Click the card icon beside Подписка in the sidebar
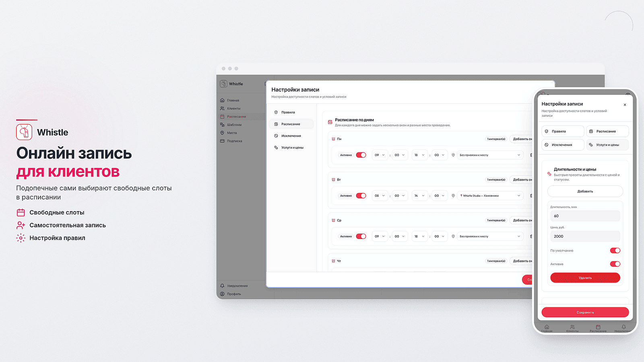This screenshot has height=362, width=644. 222,141
